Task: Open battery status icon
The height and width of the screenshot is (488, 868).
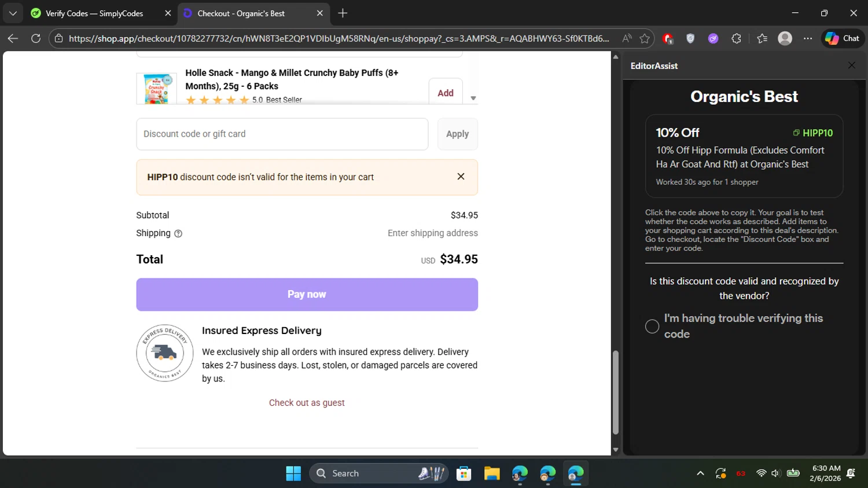Action: 793,473
